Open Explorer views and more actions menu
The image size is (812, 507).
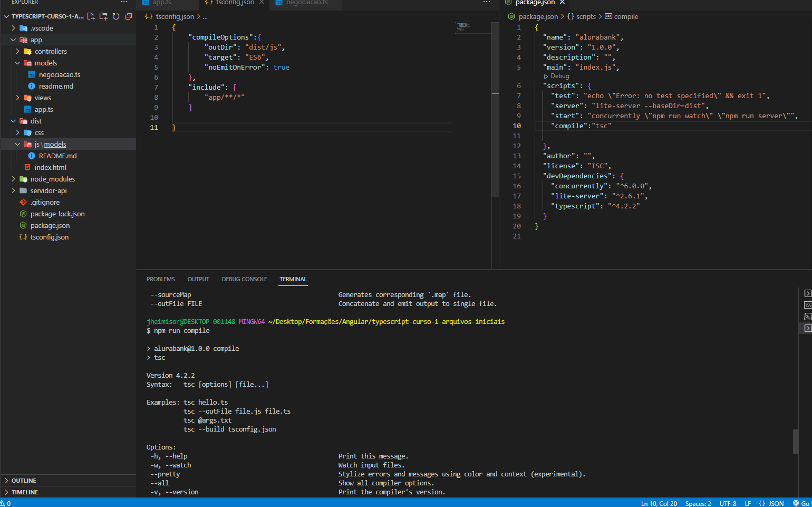tap(124, 3)
